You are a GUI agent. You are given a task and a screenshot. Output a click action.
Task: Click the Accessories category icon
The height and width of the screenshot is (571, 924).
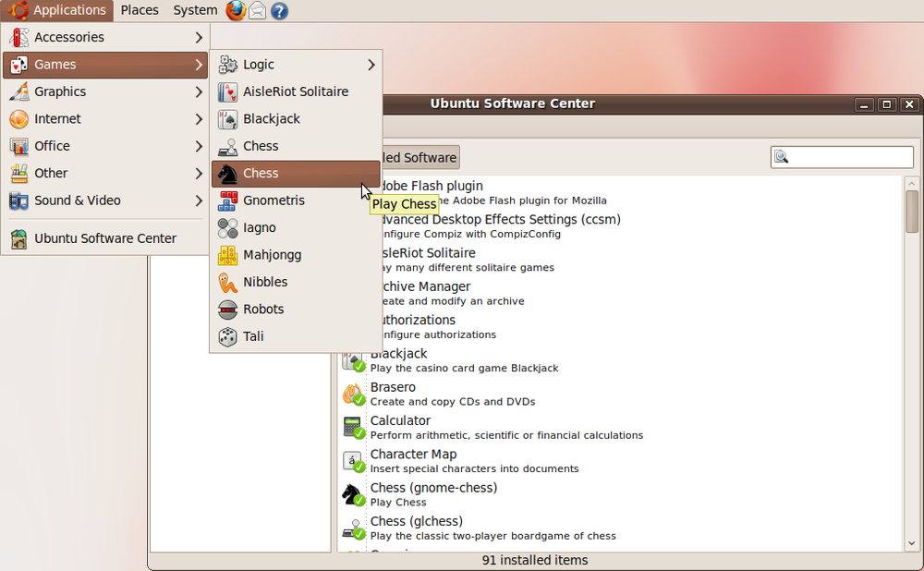pos(18,37)
